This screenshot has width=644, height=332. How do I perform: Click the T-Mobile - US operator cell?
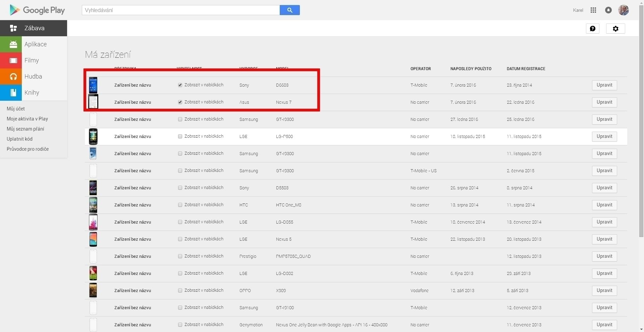(424, 171)
